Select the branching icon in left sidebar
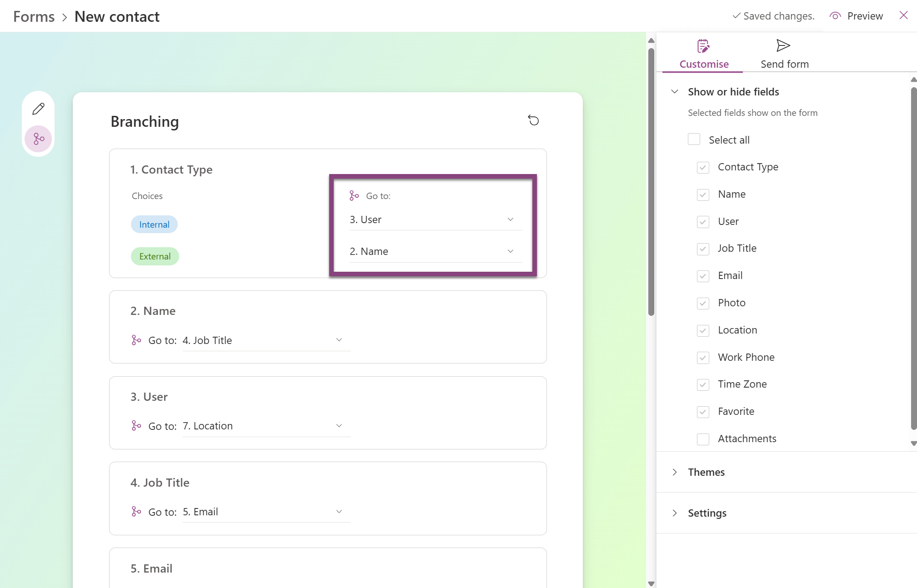Image resolution: width=917 pixels, height=588 pixels. click(39, 139)
